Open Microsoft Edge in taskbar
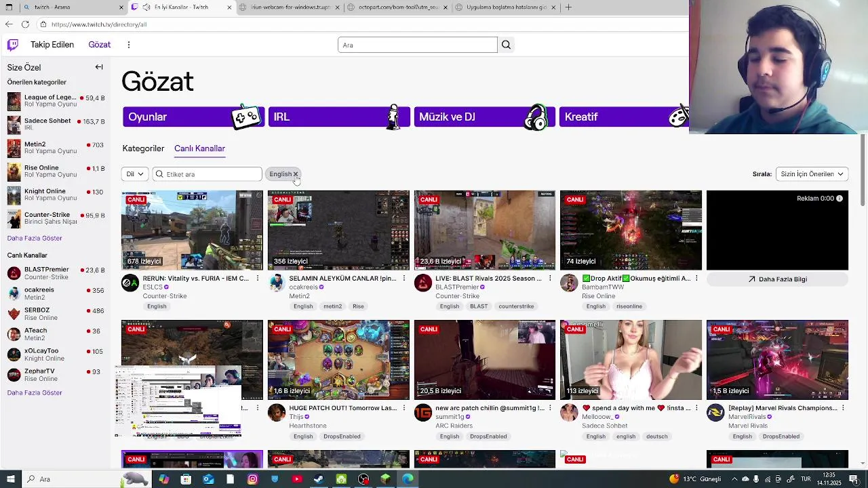This screenshot has height=488, width=868. tap(408, 479)
